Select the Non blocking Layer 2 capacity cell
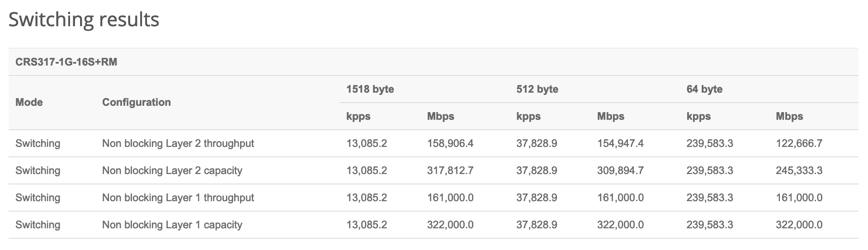Image resolution: width=868 pixels, height=250 pixels. (x=172, y=171)
